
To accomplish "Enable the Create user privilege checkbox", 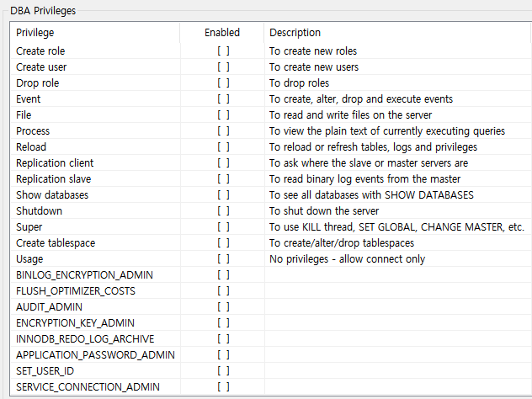I will [x=223, y=66].
